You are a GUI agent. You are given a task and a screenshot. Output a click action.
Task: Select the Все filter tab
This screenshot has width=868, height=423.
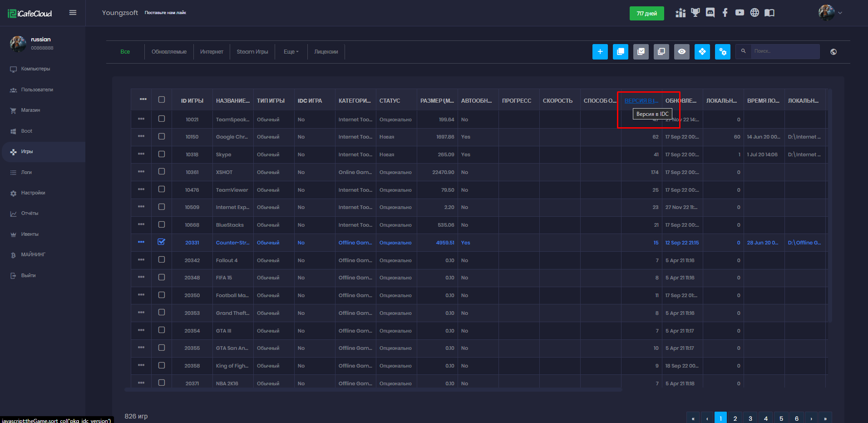pos(125,52)
